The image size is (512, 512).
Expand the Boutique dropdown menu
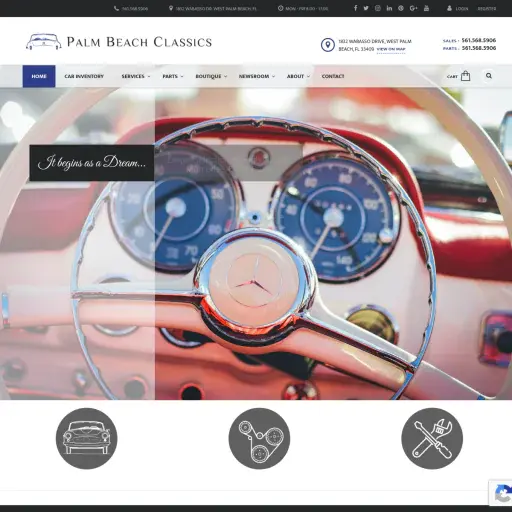(211, 76)
